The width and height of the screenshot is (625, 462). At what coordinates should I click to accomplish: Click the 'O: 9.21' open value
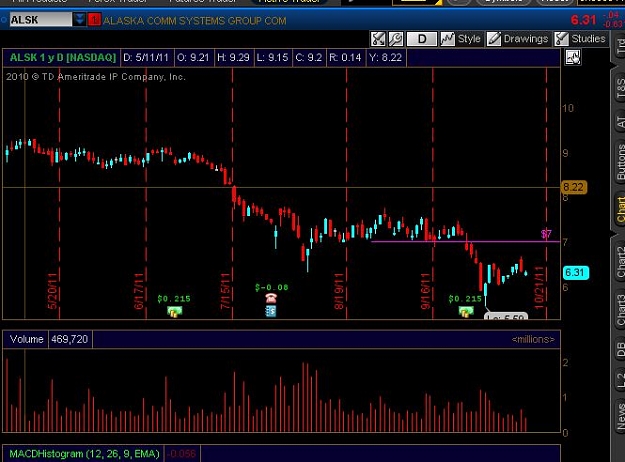[x=193, y=58]
